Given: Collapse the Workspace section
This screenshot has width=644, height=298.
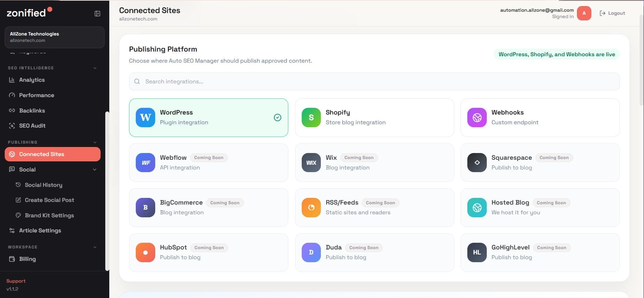Looking at the screenshot, I should pos(95,247).
